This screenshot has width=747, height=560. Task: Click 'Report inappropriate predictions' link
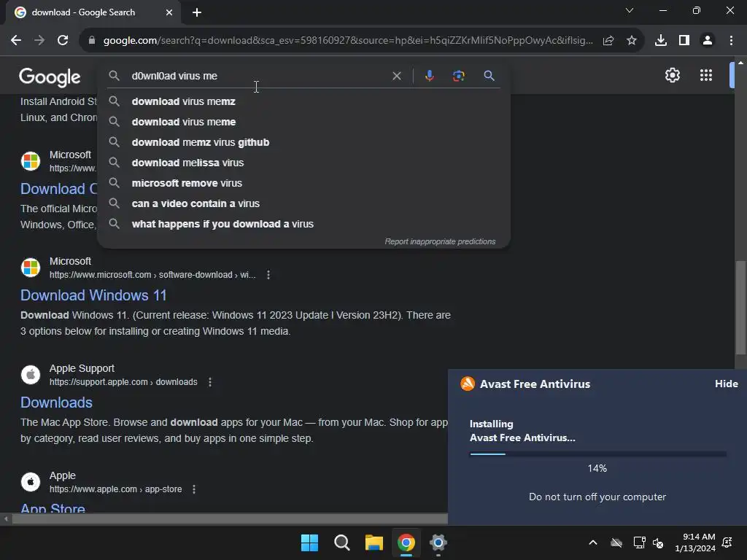point(440,241)
